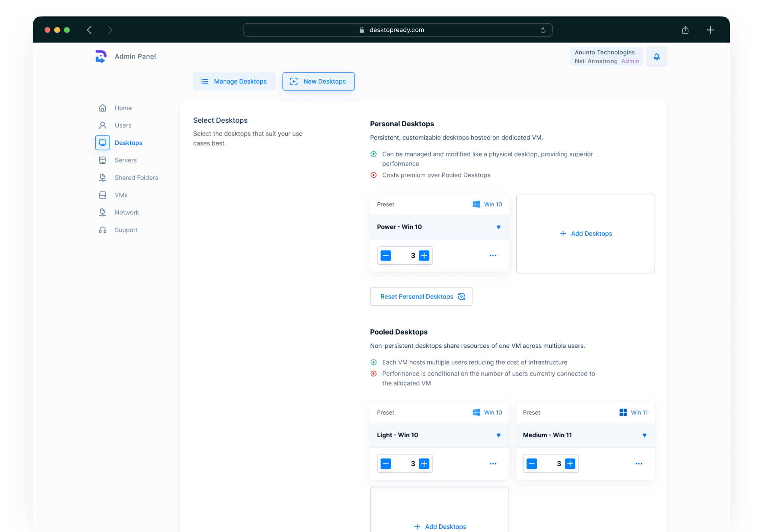Expand the Power - Win 10 preset dropdown

(x=498, y=227)
